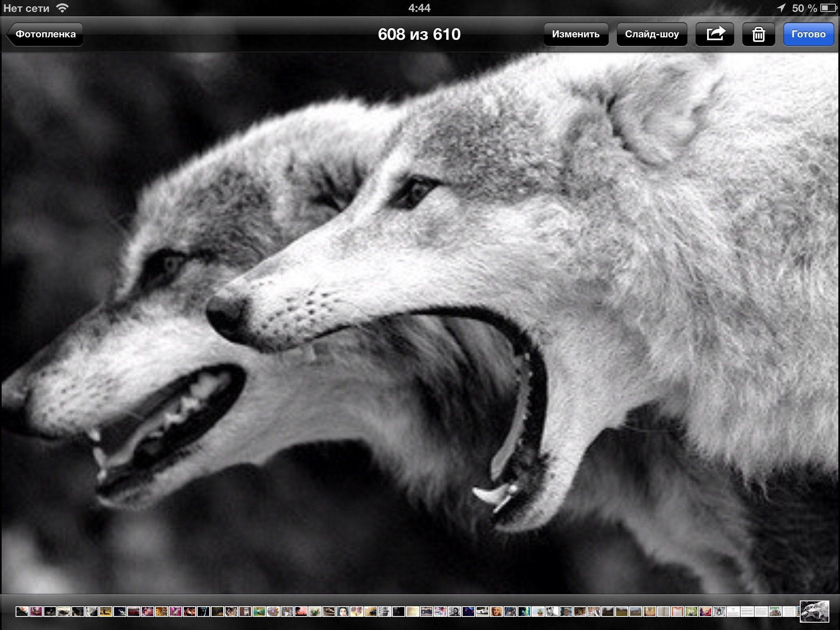
Task: Select the enlarged wolf thumbnail in strip
Action: coord(814,612)
